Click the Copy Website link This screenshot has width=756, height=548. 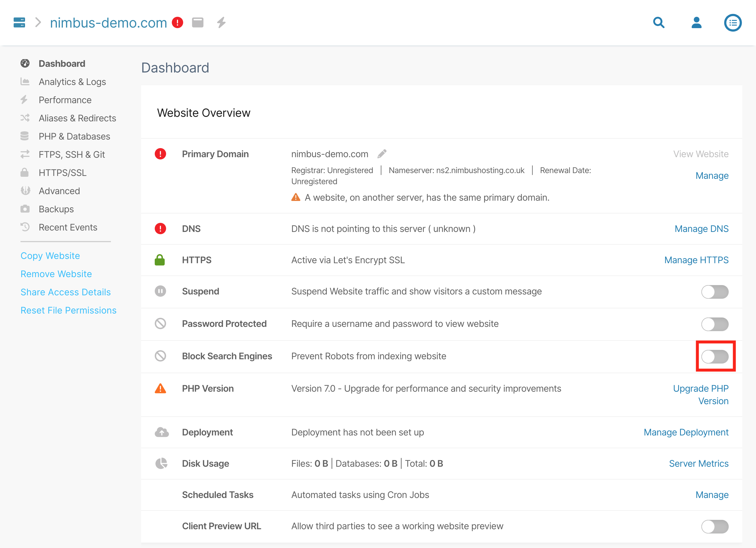point(50,256)
